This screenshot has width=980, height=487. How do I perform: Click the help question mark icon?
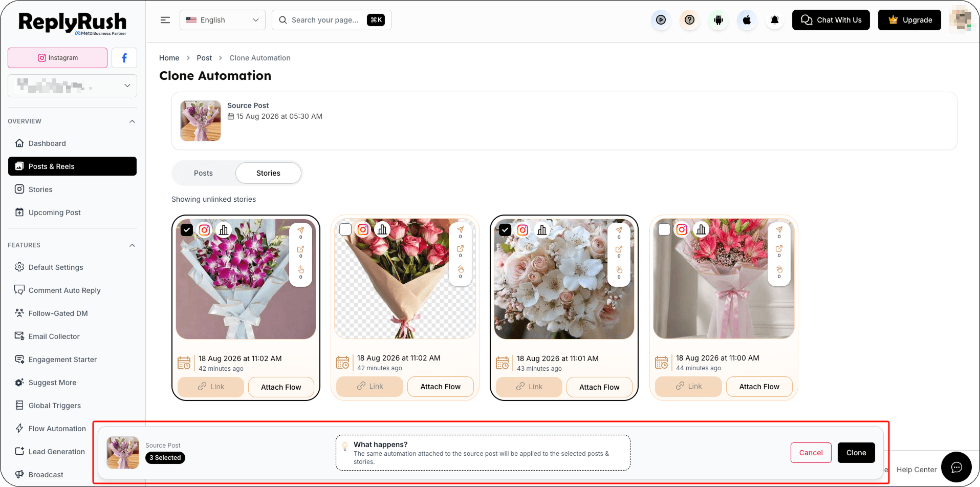click(x=690, y=20)
